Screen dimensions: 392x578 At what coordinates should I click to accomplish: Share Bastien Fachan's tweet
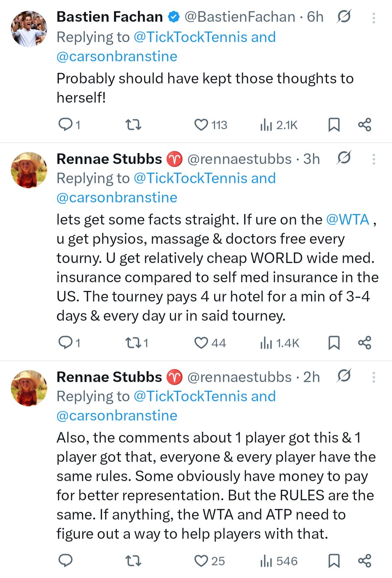click(x=364, y=125)
